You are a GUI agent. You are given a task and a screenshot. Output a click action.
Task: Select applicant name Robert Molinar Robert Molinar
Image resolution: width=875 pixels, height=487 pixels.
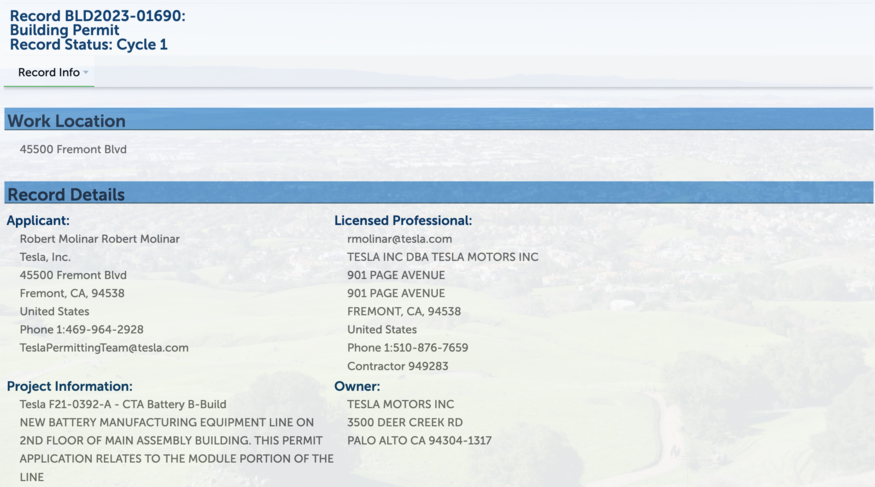(x=100, y=239)
